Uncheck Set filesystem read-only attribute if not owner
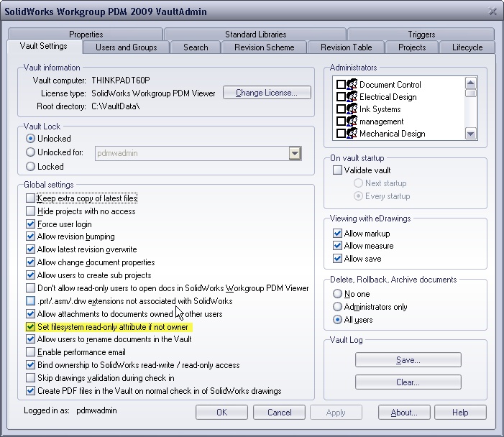This screenshot has height=437, width=504. [30, 327]
